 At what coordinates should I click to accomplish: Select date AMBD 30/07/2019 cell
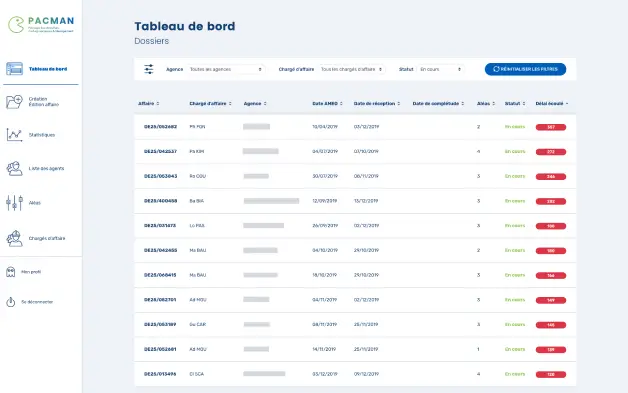pyautogui.click(x=325, y=176)
